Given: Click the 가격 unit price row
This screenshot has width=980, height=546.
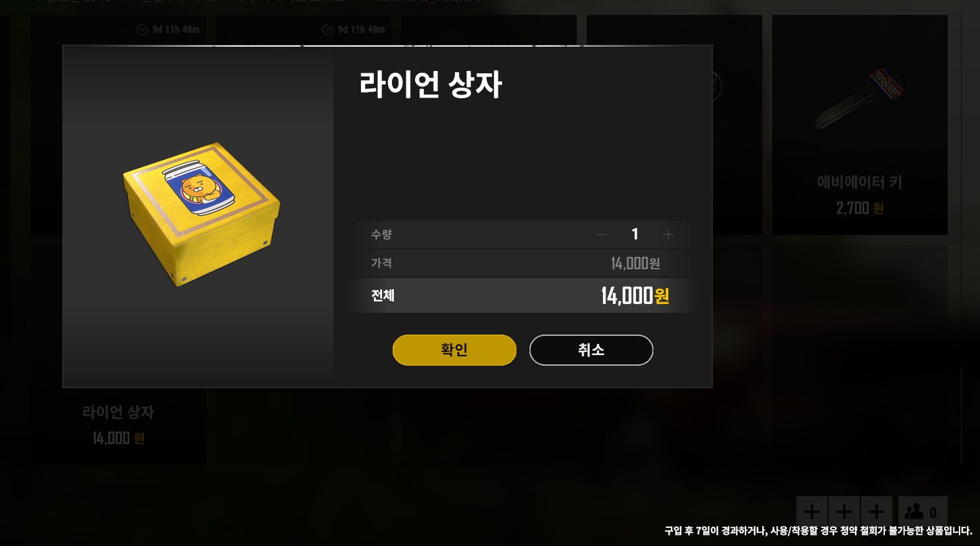Looking at the screenshot, I should pyautogui.click(x=521, y=263).
